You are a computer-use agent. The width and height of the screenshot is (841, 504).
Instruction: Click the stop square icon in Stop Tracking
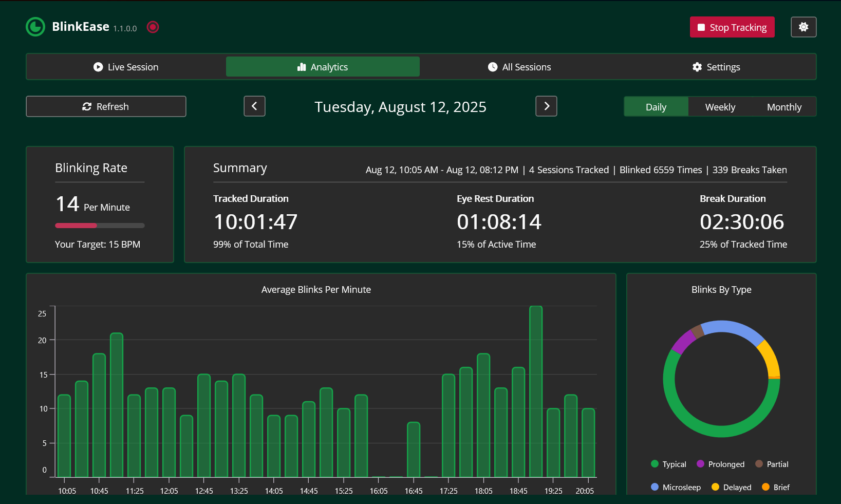[701, 27]
